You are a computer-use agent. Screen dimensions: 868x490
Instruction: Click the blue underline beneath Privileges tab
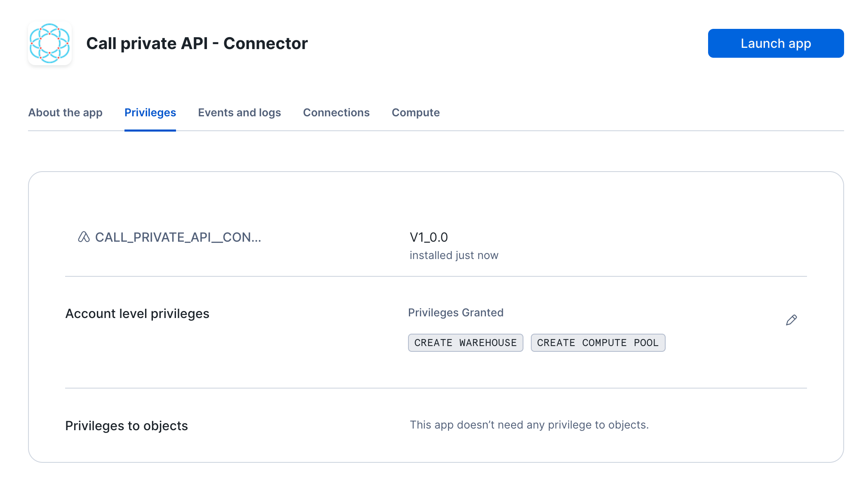[150, 130]
